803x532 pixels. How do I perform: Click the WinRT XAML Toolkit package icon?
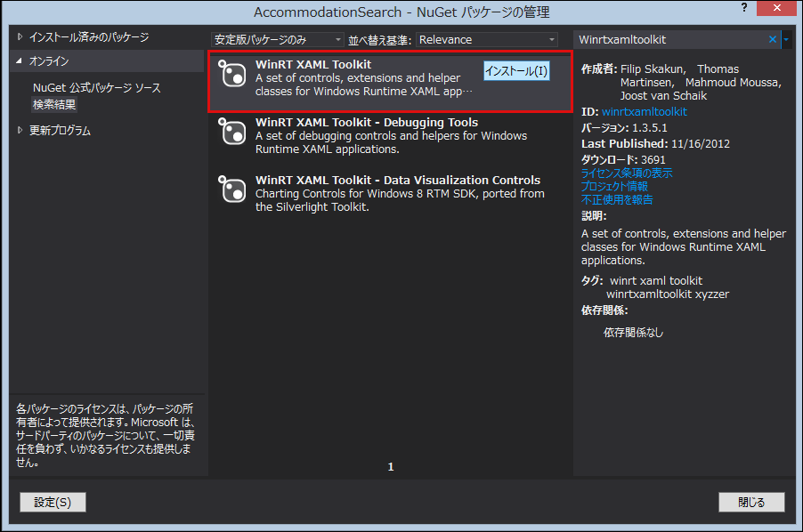[x=232, y=73]
